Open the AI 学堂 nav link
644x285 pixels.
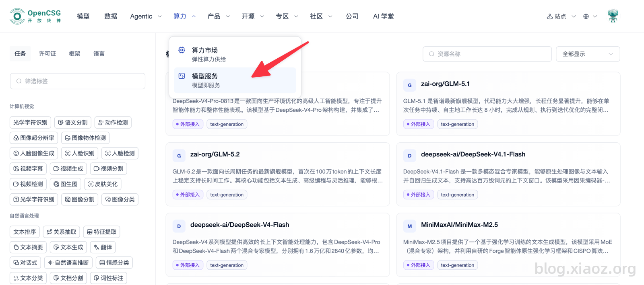(x=383, y=16)
